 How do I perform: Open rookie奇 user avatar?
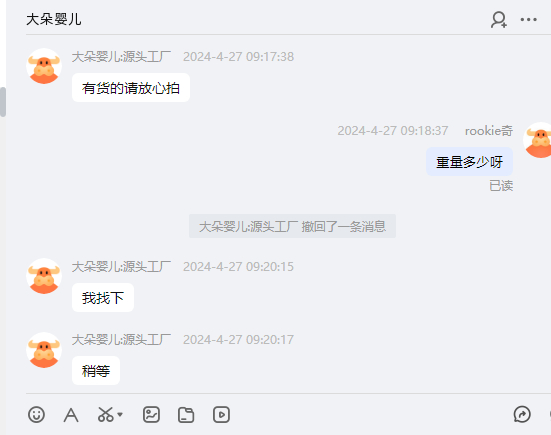(x=538, y=140)
